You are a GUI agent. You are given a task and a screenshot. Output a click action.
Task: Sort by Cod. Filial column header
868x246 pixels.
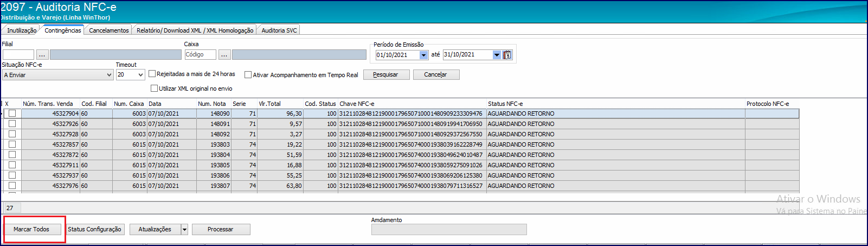(x=96, y=104)
